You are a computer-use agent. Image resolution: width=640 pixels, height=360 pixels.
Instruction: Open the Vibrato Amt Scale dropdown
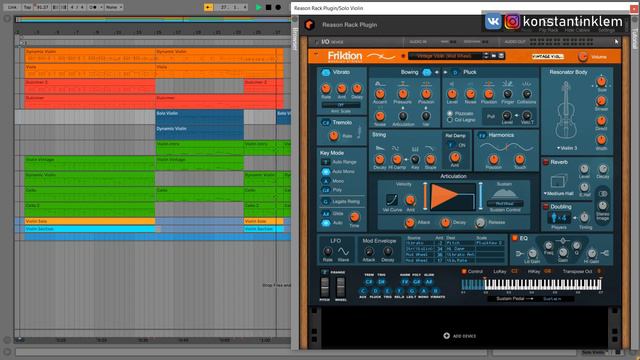(x=340, y=105)
